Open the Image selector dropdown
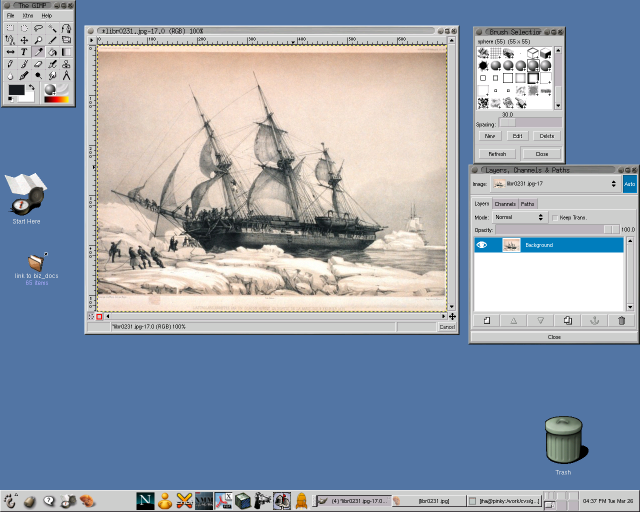This screenshot has width=640, height=512. [555, 185]
